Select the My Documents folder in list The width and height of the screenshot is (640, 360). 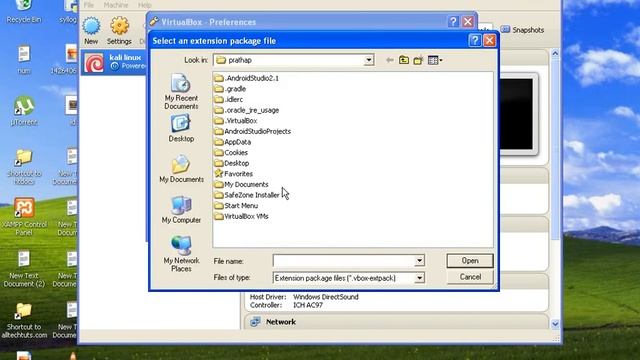241,184
